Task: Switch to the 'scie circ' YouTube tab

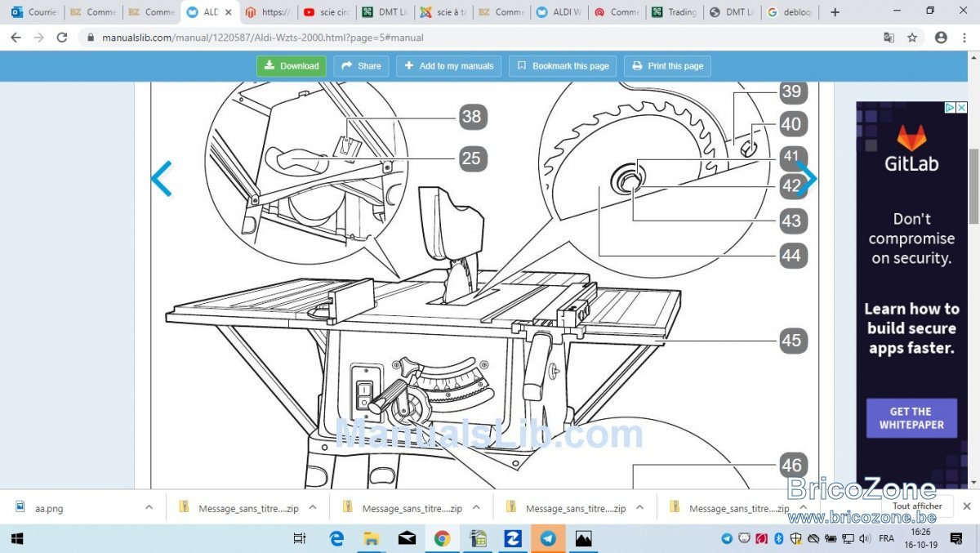Action: 325,12
